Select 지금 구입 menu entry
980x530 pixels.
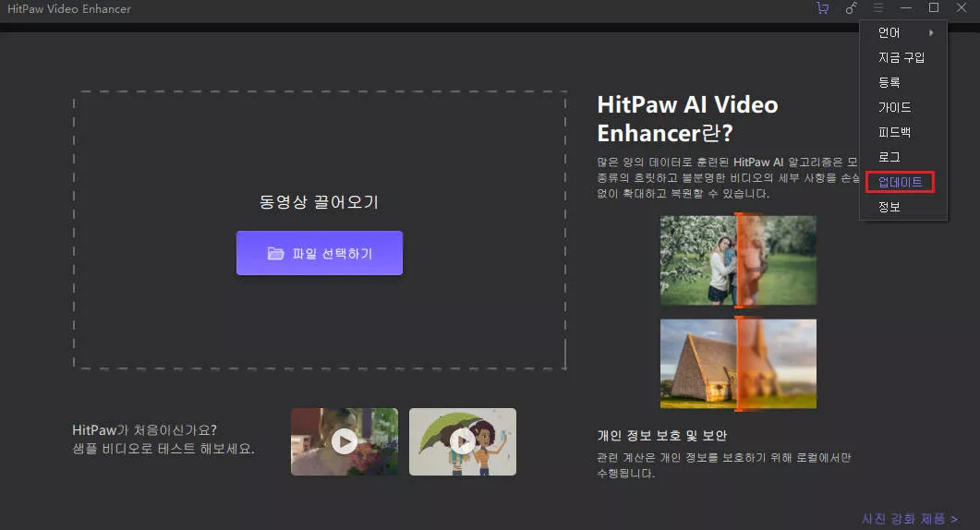pos(903,57)
